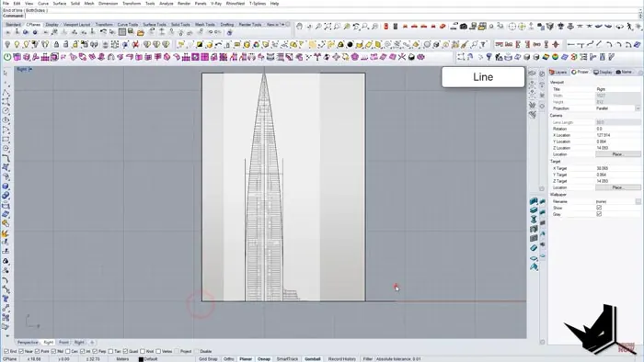Click the select pointer arrow in the left sidebar
The height and width of the screenshot is (362, 644).
[x=6, y=73]
